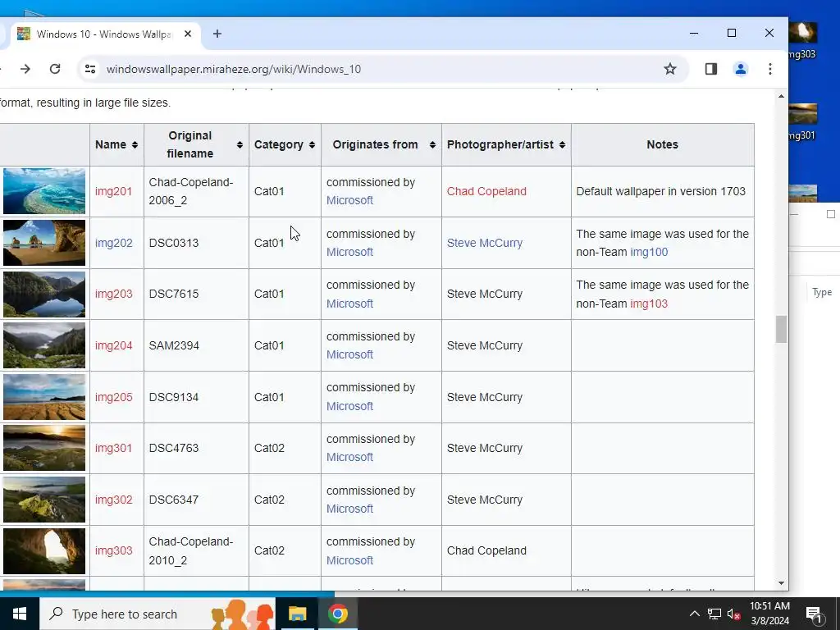Screen dimensions: 840x630
Task: Click the page vertical scrollbar thumb
Action: coord(781,329)
